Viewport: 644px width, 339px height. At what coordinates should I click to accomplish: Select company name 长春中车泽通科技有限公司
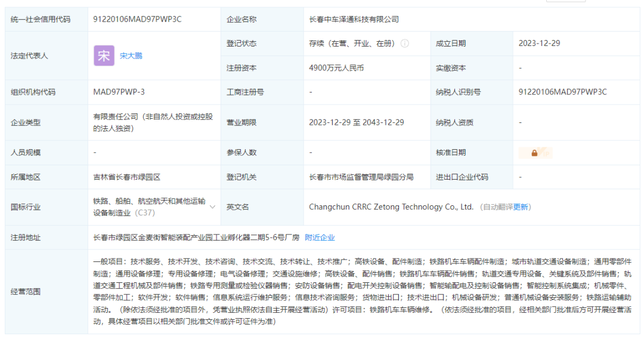coord(354,19)
